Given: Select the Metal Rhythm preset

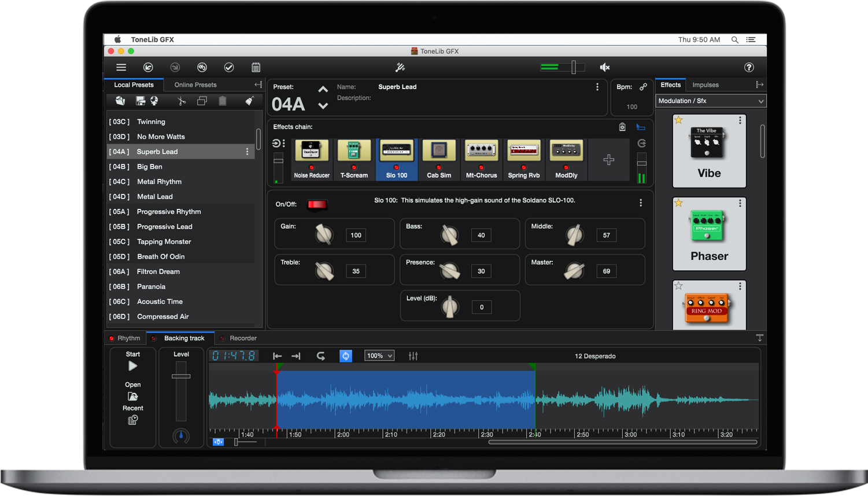Looking at the screenshot, I should tap(181, 182).
